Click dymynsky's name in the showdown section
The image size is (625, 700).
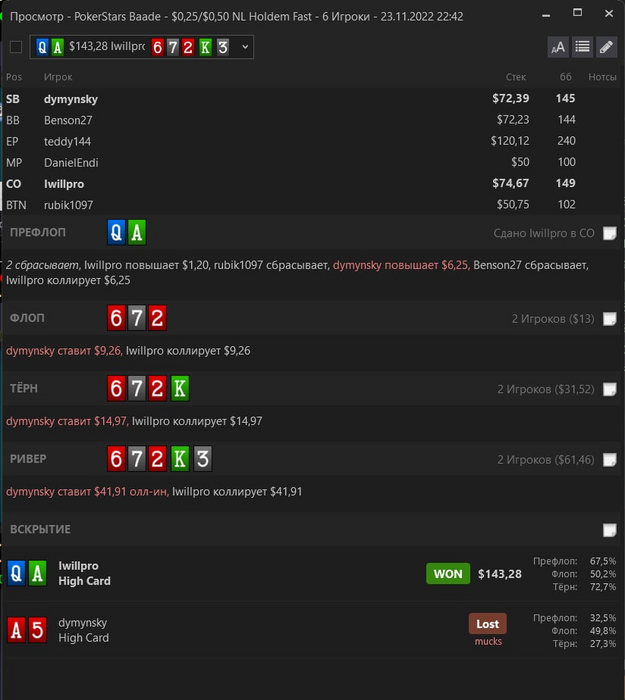(x=83, y=623)
